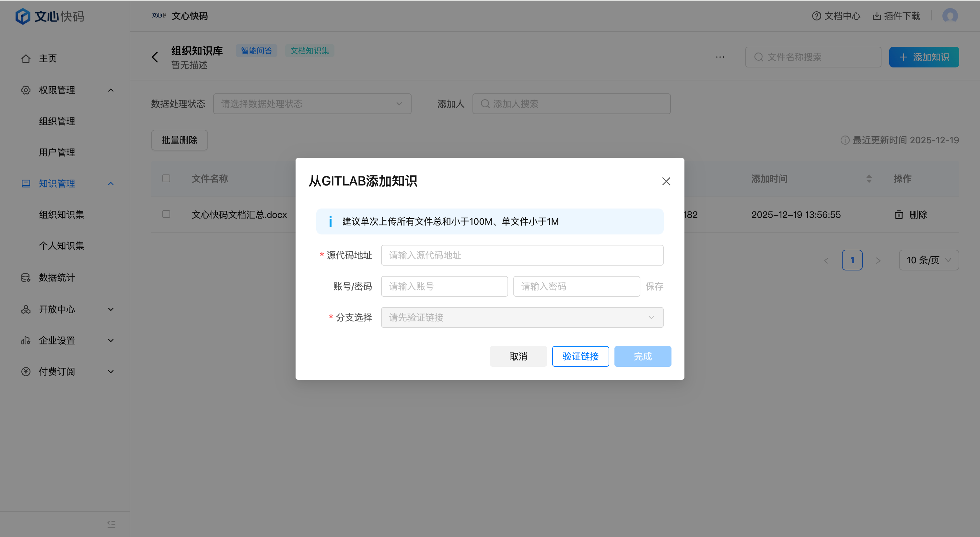Viewport: 980px width, 537px height.
Task: Open the 数据处理状态 dropdown
Action: coord(312,104)
